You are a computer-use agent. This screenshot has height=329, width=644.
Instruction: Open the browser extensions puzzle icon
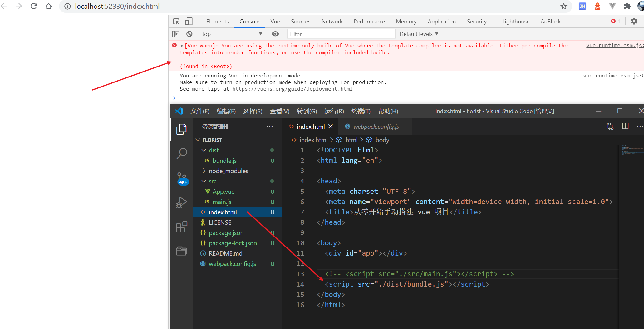pyautogui.click(x=627, y=6)
